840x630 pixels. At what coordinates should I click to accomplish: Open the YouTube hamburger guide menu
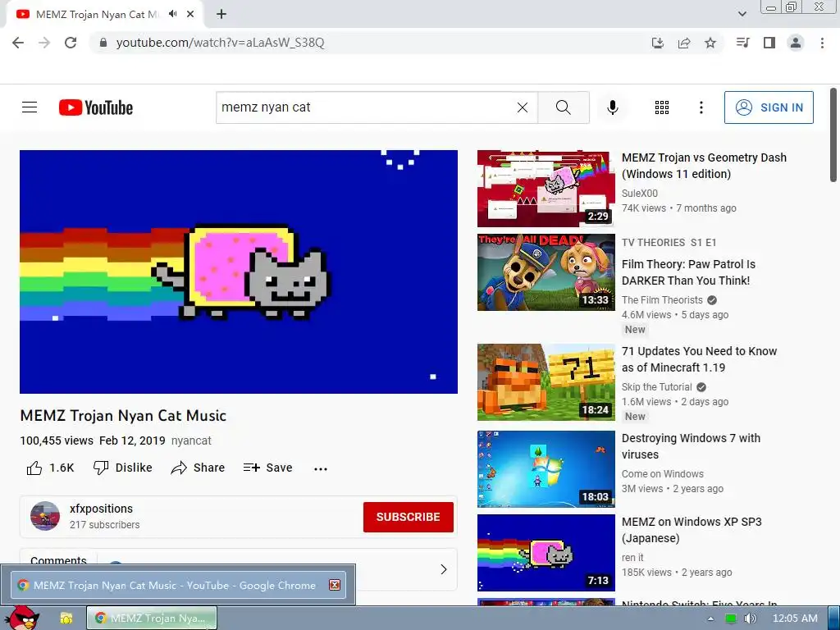[x=30, y=107]
